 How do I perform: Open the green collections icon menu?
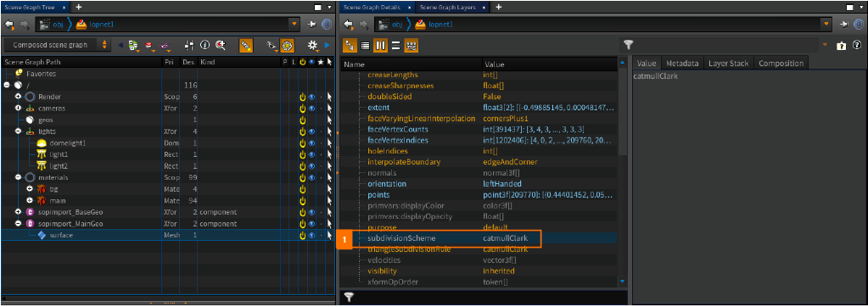(x=134, y=45)
